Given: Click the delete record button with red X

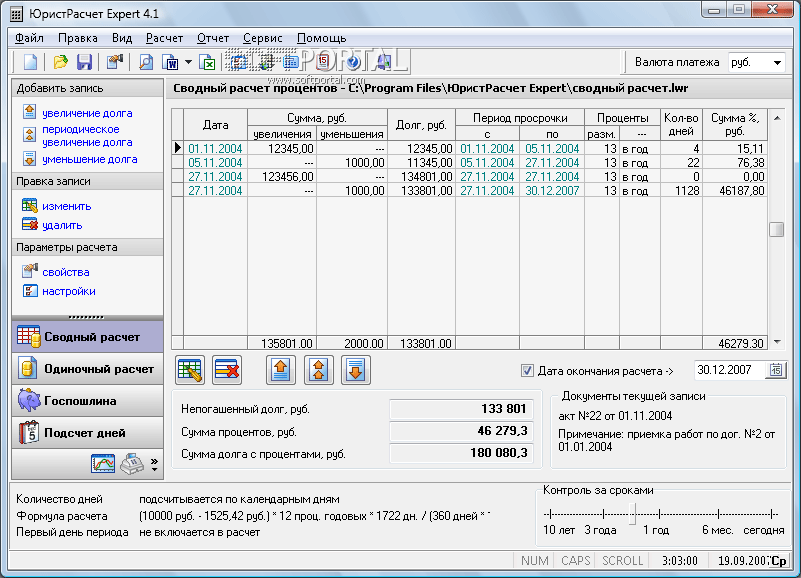Looking at the screenshot, I should (227, 370).
